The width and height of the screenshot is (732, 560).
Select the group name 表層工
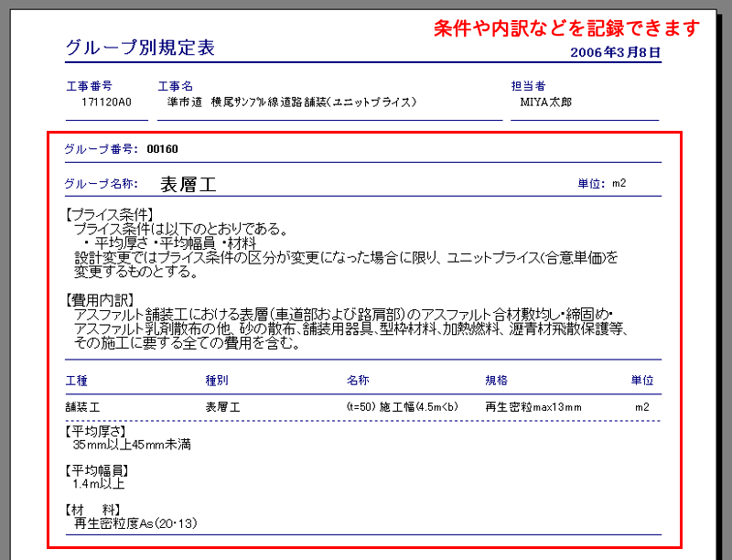click(x=188, y=184)
